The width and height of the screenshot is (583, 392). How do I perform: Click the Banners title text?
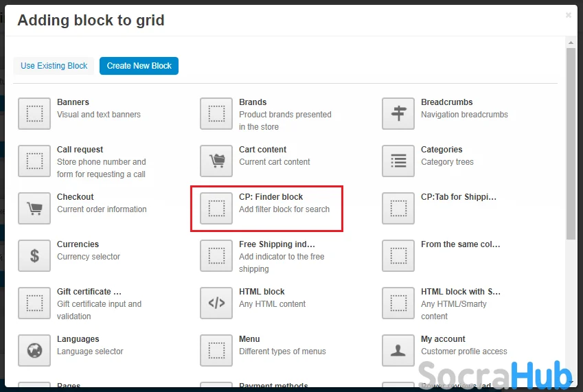click(73, 102)
